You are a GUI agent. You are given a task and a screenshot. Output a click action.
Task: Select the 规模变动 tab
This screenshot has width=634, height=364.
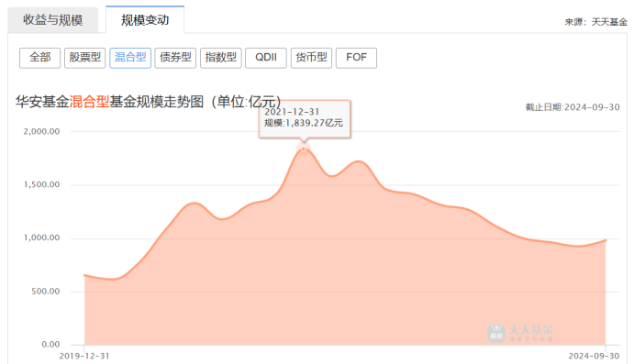145,20
